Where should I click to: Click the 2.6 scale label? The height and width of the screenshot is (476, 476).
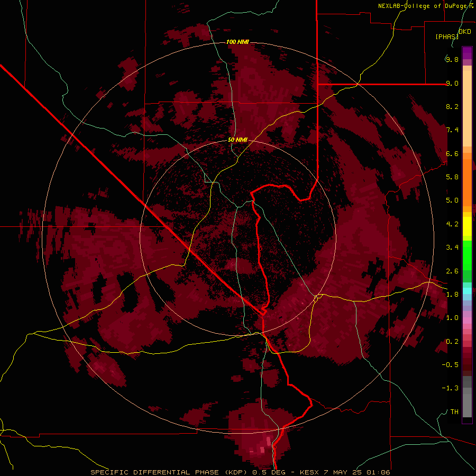click(x=452, y=271)
